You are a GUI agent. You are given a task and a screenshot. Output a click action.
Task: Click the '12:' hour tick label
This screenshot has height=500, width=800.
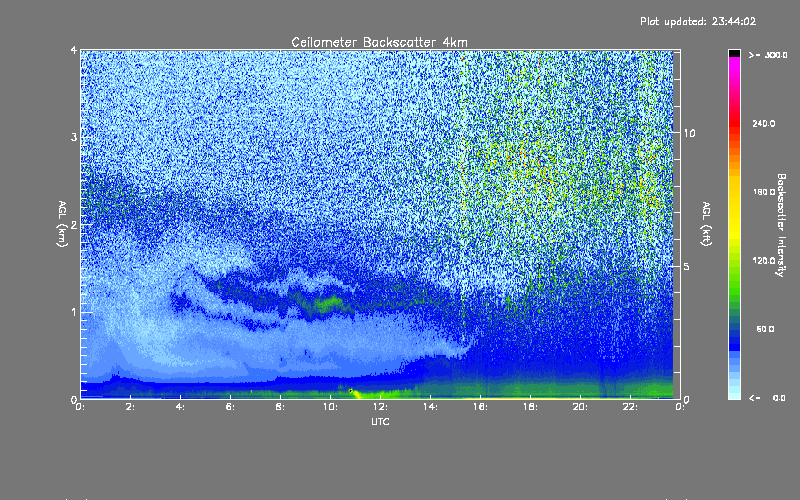[380, 407]
